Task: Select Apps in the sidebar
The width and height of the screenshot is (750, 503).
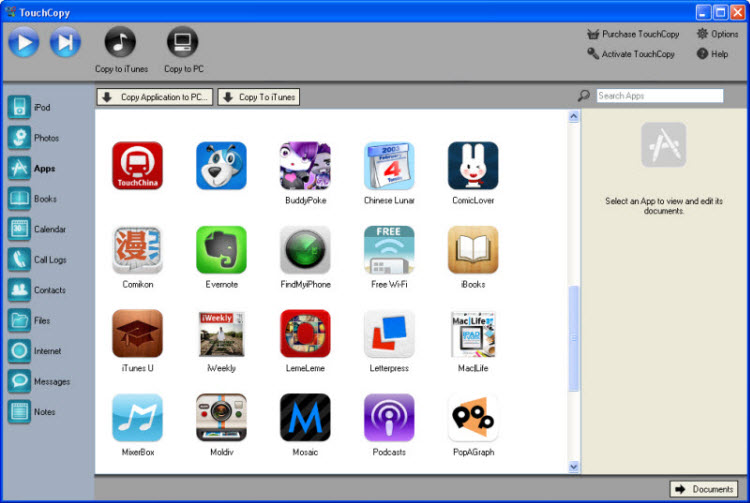Action: pos(32,168)
